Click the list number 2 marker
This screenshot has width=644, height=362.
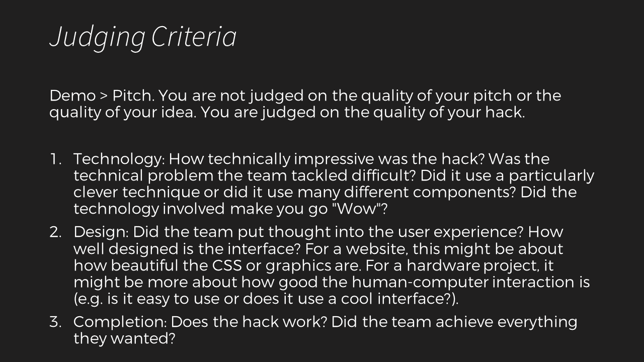[55, 232]
